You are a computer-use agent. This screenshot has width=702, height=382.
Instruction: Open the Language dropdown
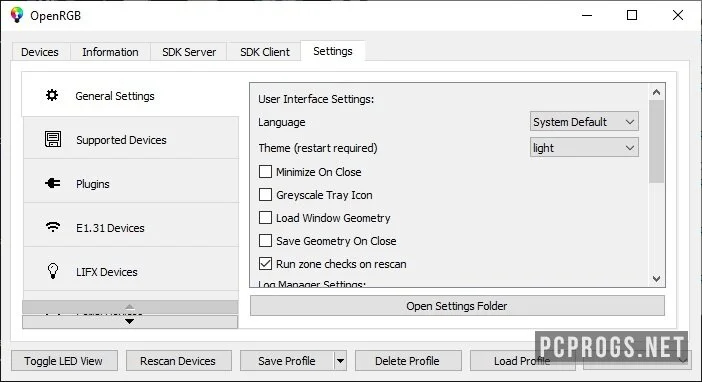pyautogui.click(x=584, y=122)
